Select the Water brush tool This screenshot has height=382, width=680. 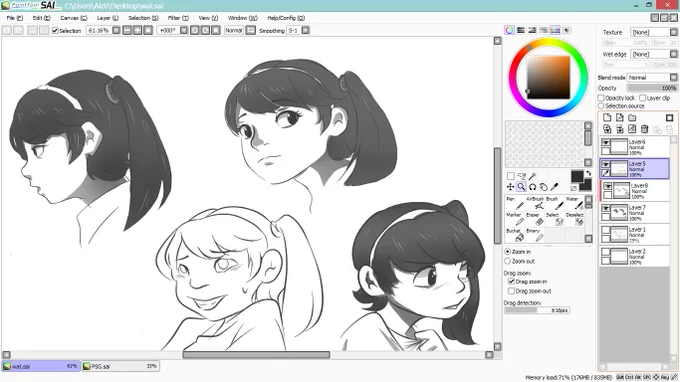coord(574,203)
